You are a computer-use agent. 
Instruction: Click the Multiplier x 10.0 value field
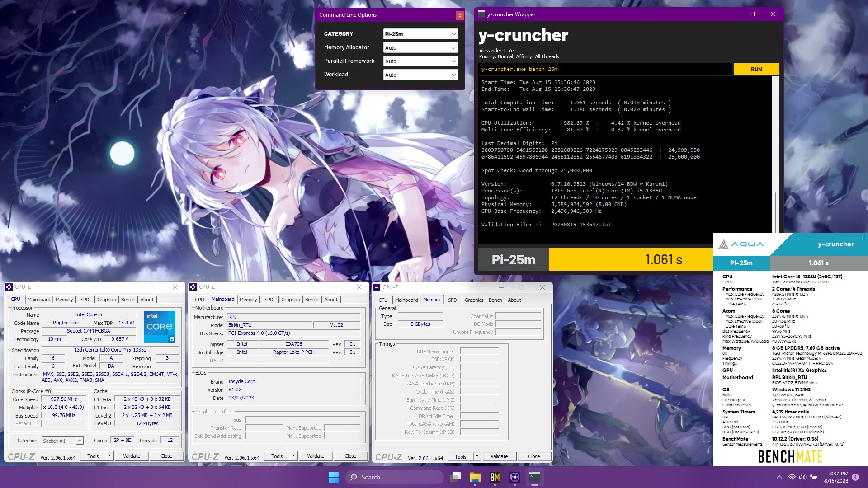[64, 408]
